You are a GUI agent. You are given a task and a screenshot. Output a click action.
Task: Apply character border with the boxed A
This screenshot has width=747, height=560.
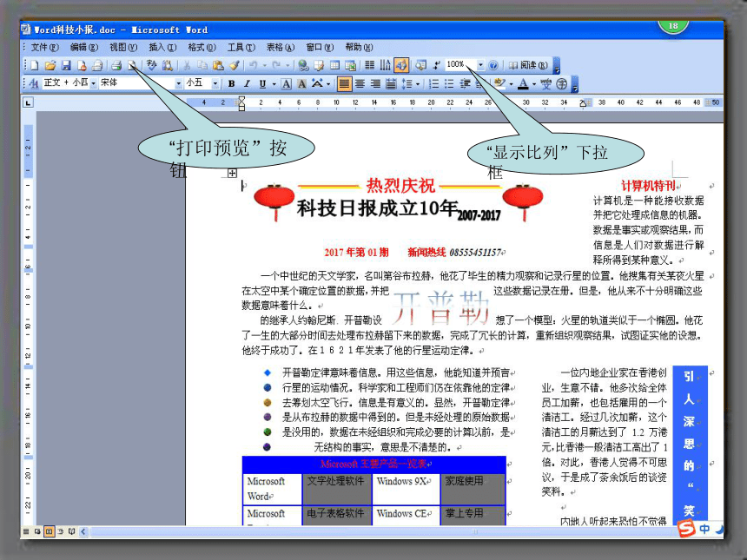pos(287,84)
